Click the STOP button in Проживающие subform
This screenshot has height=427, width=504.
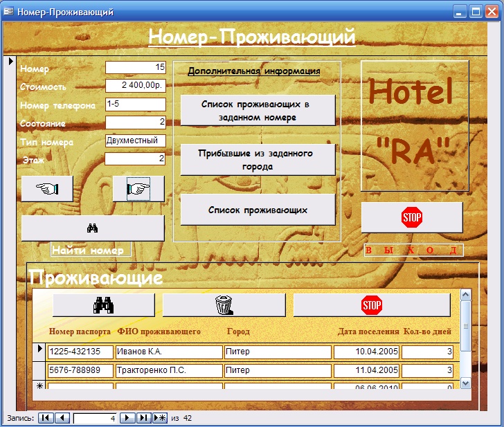tap(372, 305)
